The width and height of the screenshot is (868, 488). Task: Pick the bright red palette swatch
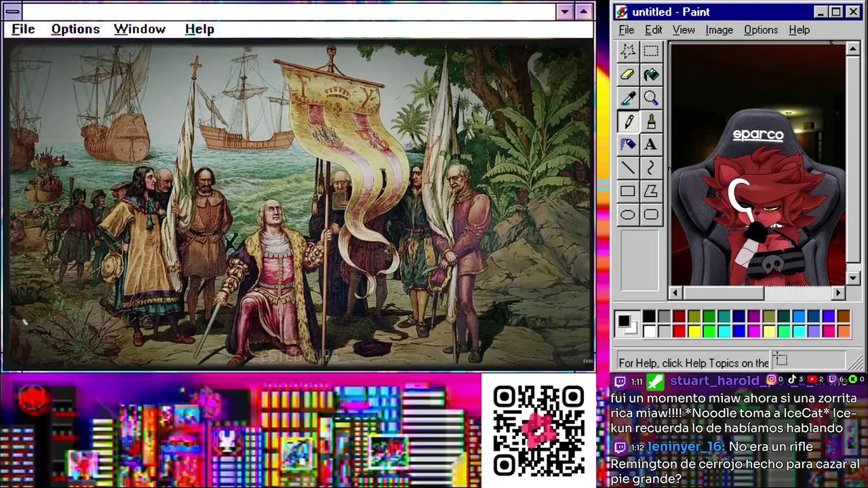[679, 331]
